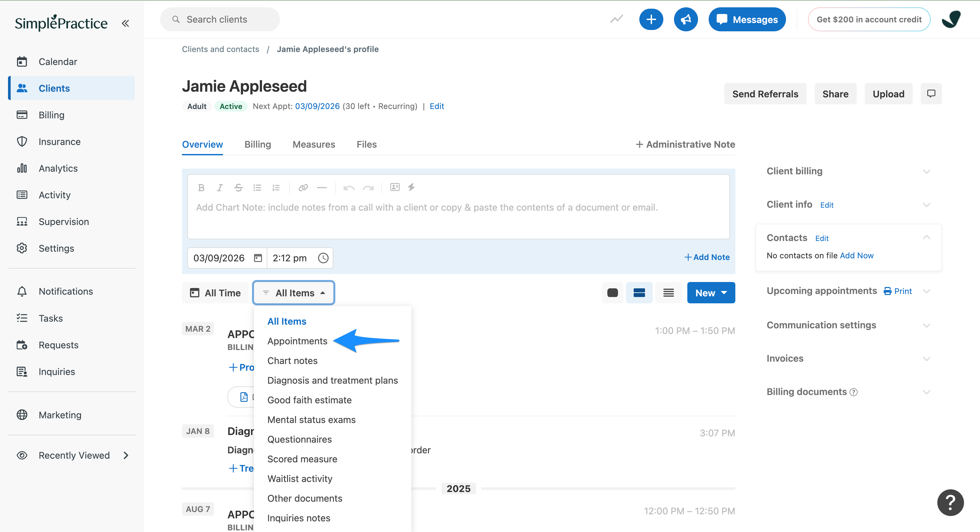The height and width of the screenshot is (532, 980).
Task: Click the megaphone announcements icon
Action: tap(686, 19)
